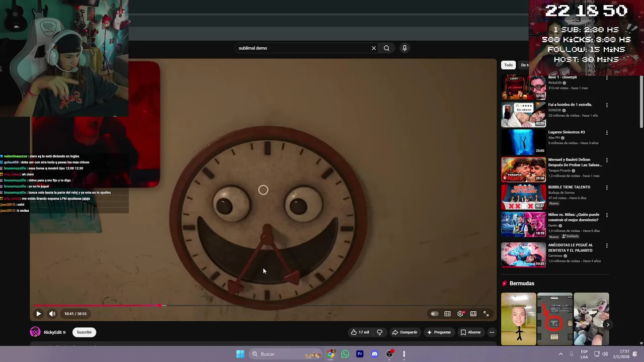Open Google Chrome from the taskbar
Image resolution: width=644 pixels, height=362 pixels.
click(331, 354)
